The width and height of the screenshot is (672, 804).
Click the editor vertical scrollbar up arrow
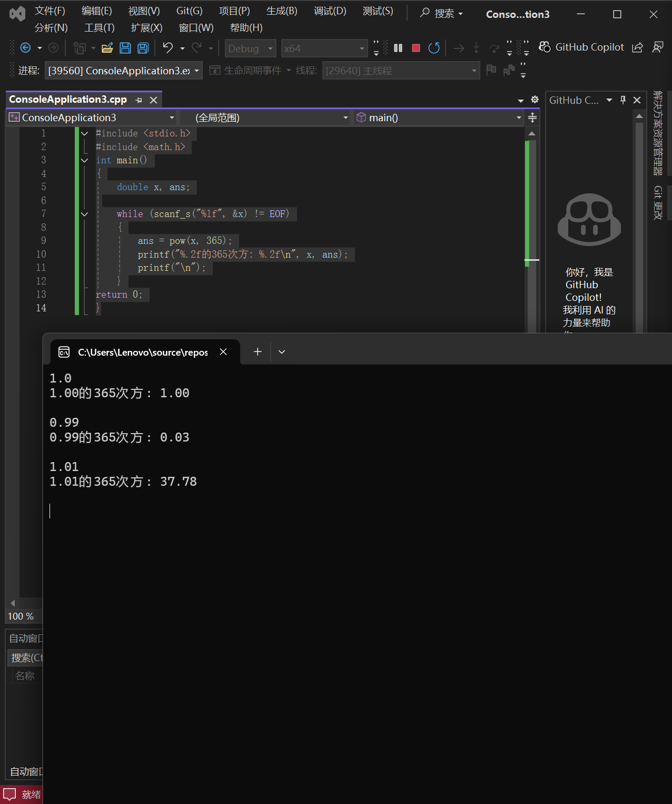[x=532, y=133]
